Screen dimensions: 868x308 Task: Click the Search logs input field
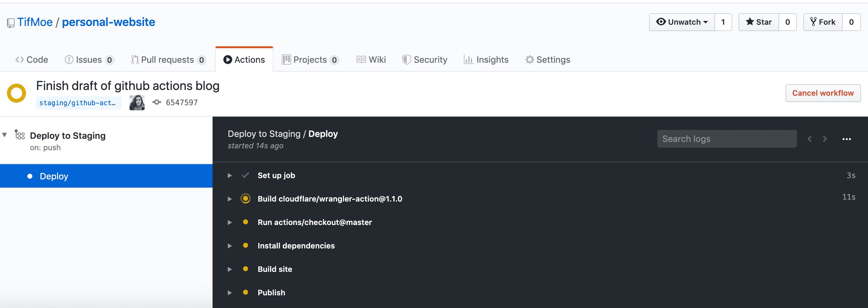click(x=727, y=139)
